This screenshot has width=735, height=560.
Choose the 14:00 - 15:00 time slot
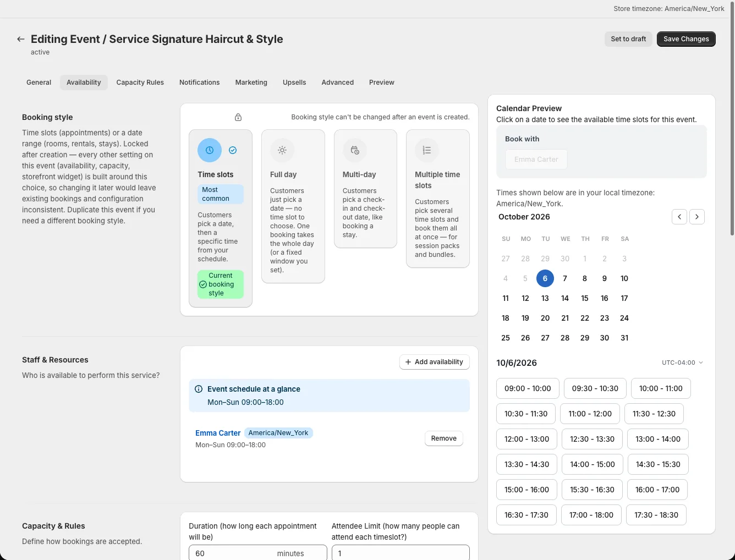pyautogui.click(x=593, y=464)
